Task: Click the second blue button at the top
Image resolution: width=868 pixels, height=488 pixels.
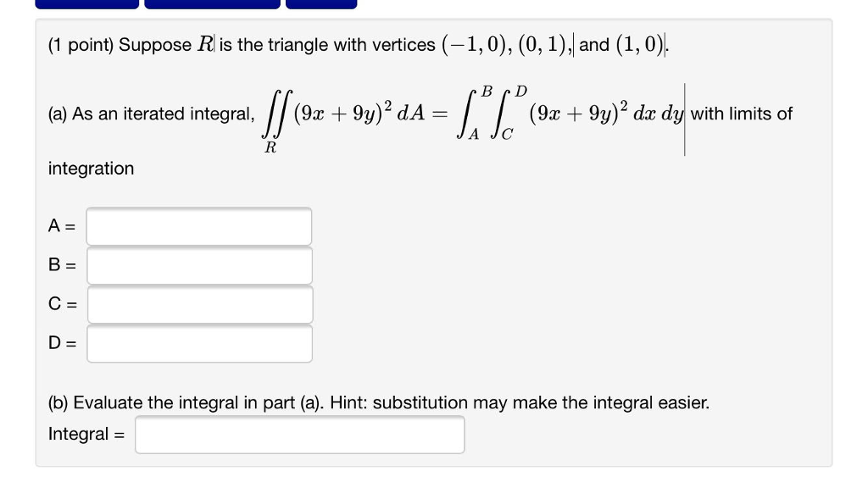Action: [210, 5]
